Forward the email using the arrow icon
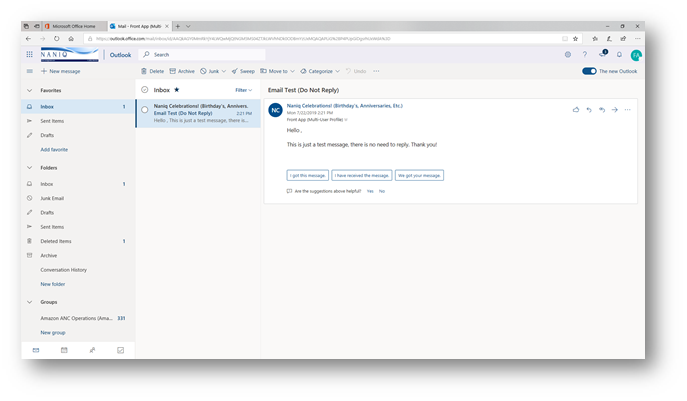This screenshot has width=687, height=401. pyautogui.click(x=614, y=109)
